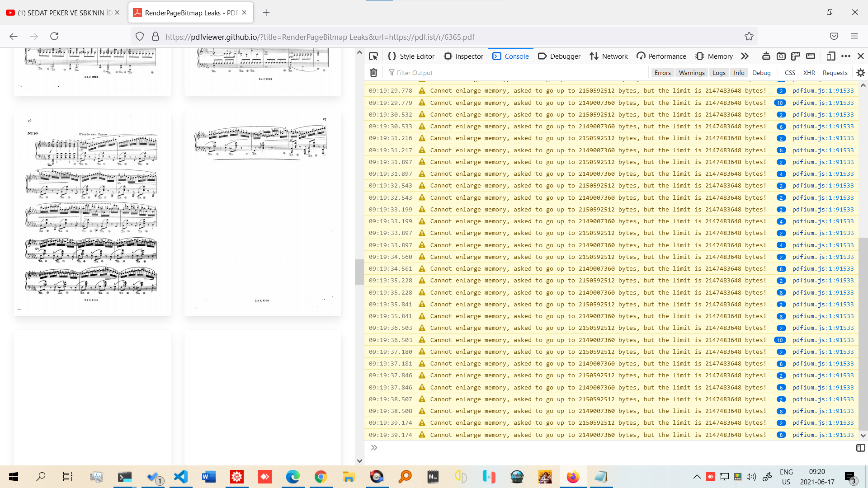Open pdfium.js:1:91533 source link in first row

(823, 91)
